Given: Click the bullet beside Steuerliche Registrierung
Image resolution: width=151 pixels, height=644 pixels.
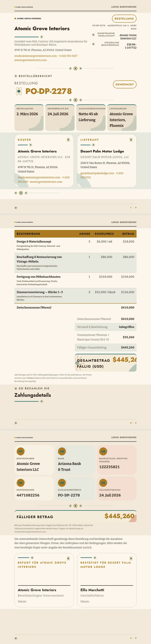Looking at the screenshot, I should tap(93, 44).
